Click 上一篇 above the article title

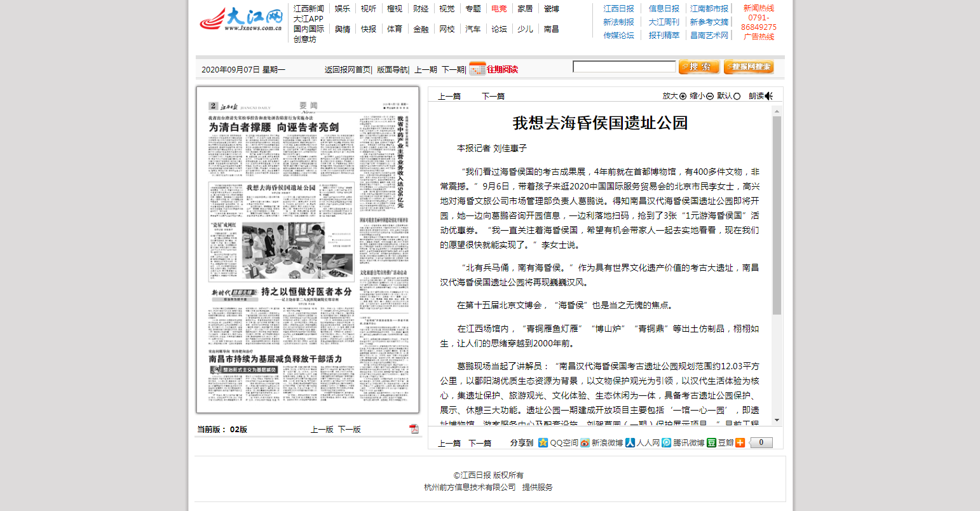point(449,97)
